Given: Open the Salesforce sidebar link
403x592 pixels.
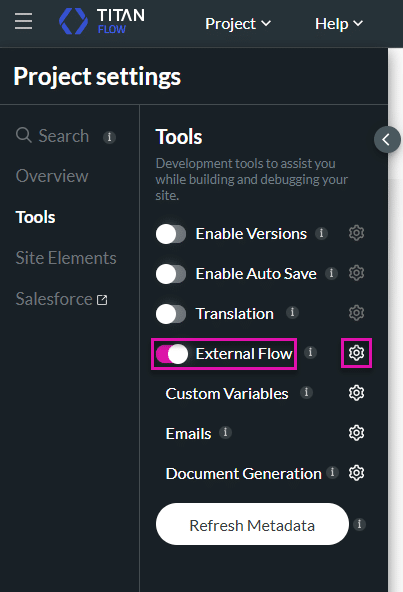Looking at the screenshot, I should pos(61,299).
